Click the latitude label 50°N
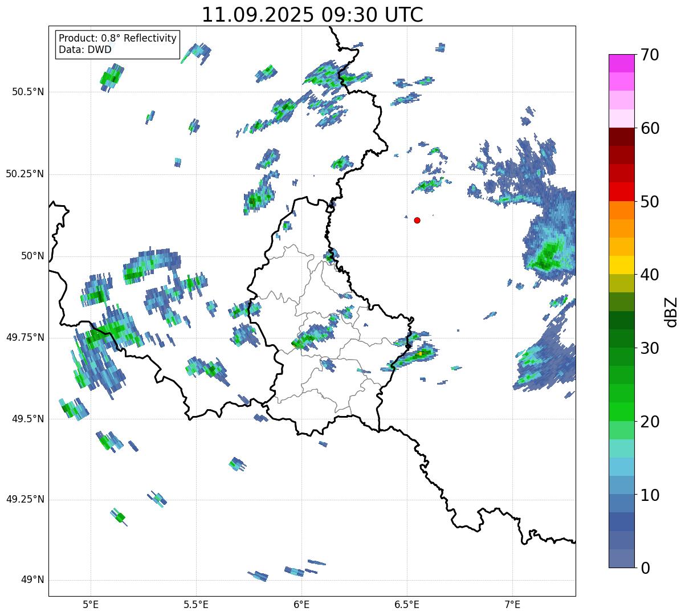 pyautogui.click(x=32, y=256)
